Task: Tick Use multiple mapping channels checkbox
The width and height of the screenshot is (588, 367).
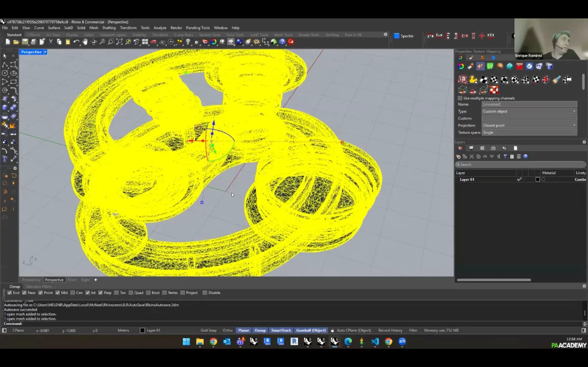Action: (x=460, y=98)
